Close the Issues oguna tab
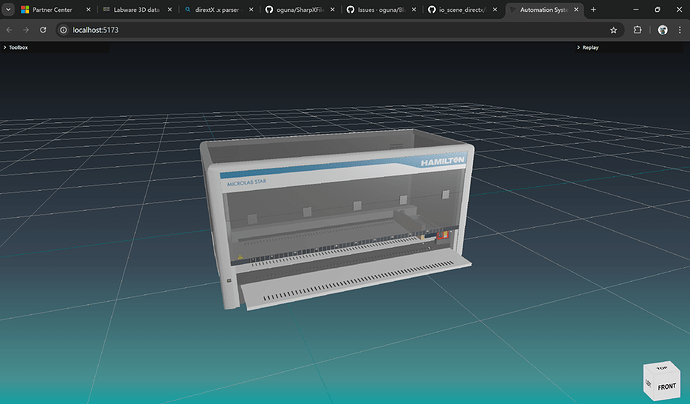Viewport: 690px width, 404px height. click(x=414, y=10)
